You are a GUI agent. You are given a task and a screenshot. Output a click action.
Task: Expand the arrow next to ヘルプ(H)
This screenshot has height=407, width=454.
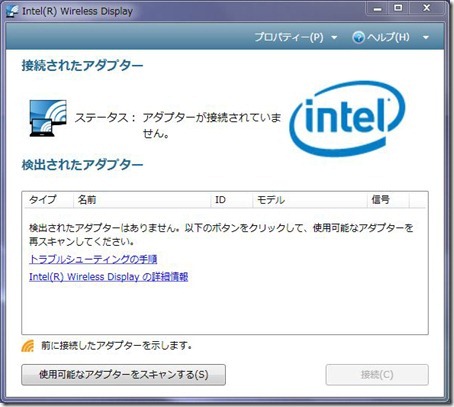426,38
